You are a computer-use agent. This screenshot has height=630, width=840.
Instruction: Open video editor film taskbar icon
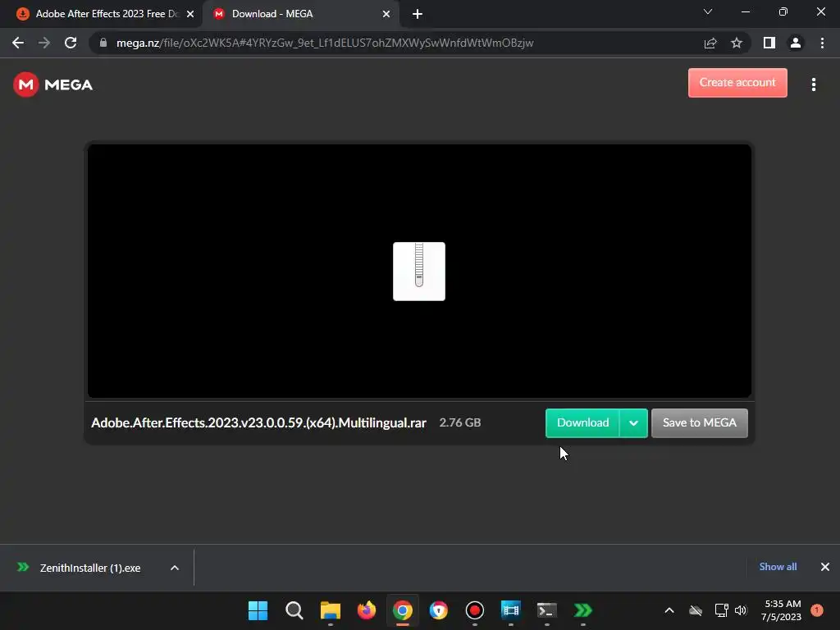[x=510, y=610]
